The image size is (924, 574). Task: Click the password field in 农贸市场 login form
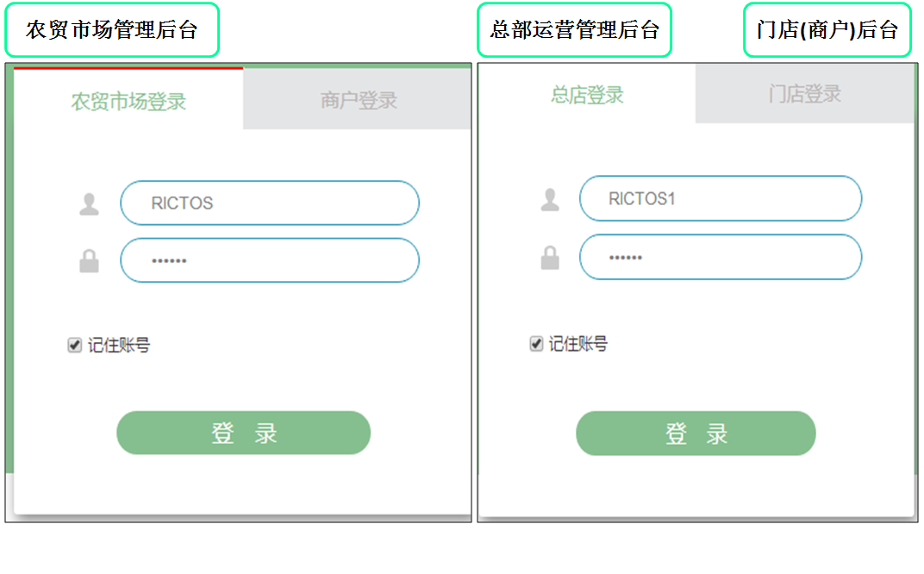269,260
